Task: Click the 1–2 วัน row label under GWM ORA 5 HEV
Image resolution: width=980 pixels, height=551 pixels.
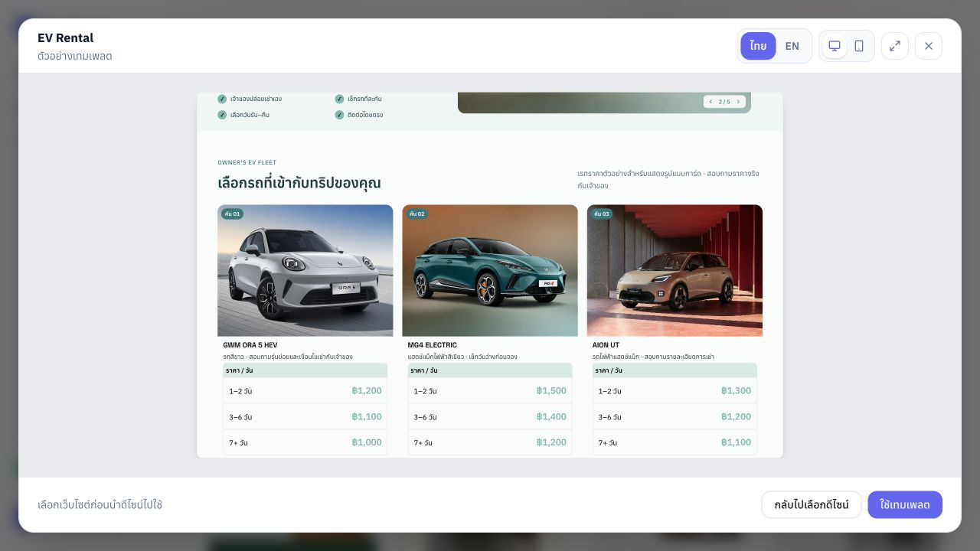Action: pyautogui.click(x=240, y=391)
